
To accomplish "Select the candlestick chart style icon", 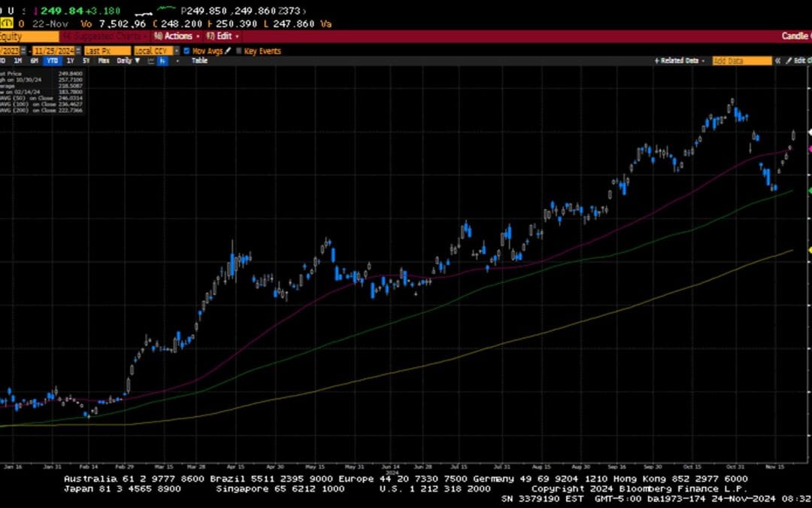I will (162, 60).
